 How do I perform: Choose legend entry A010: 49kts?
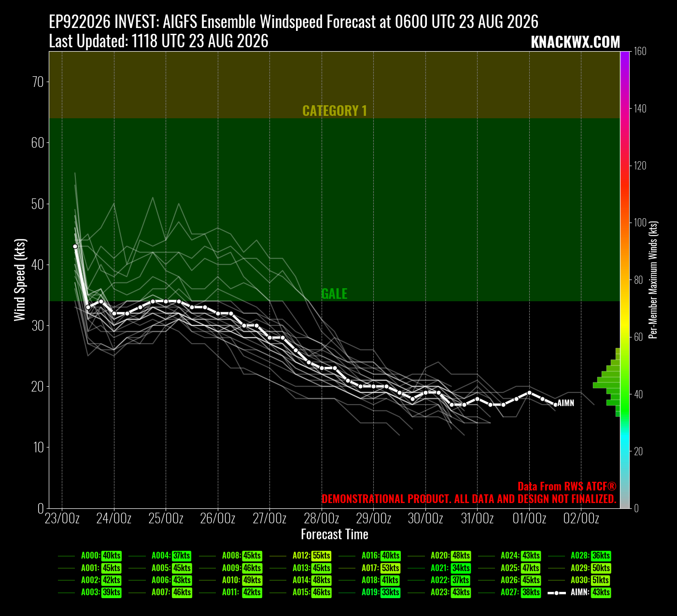(231, 580)
